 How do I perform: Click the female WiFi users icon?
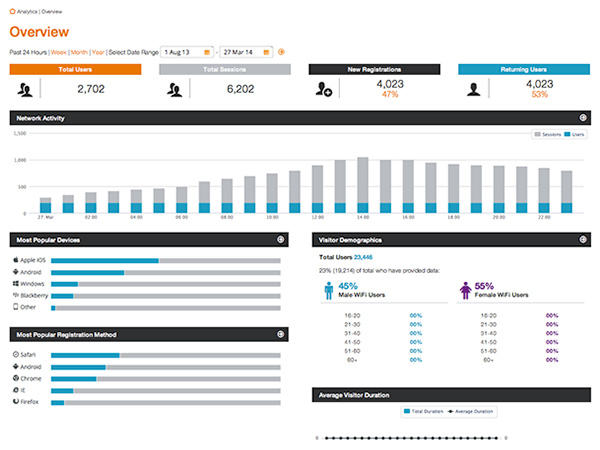[464, 290]
